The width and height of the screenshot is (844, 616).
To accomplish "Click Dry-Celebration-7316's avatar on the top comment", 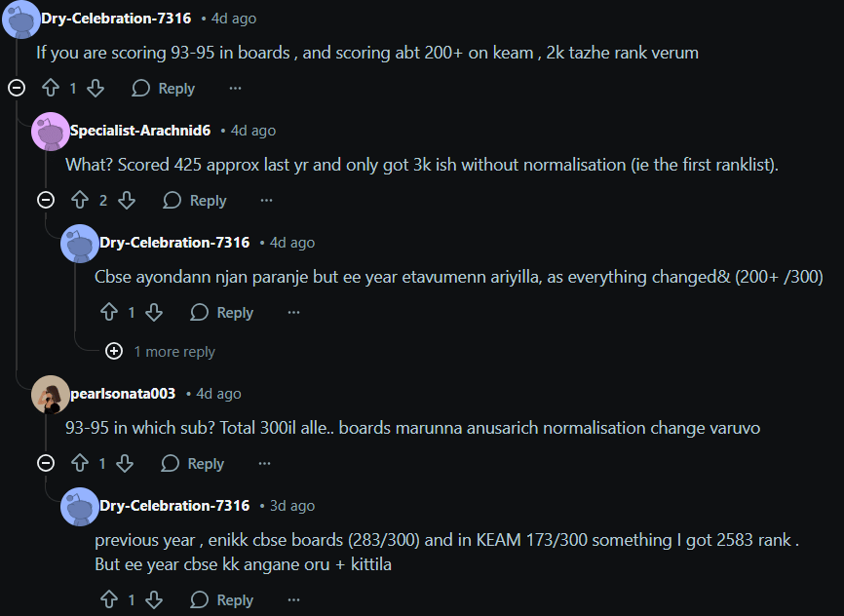I will (x=20, y=18).
